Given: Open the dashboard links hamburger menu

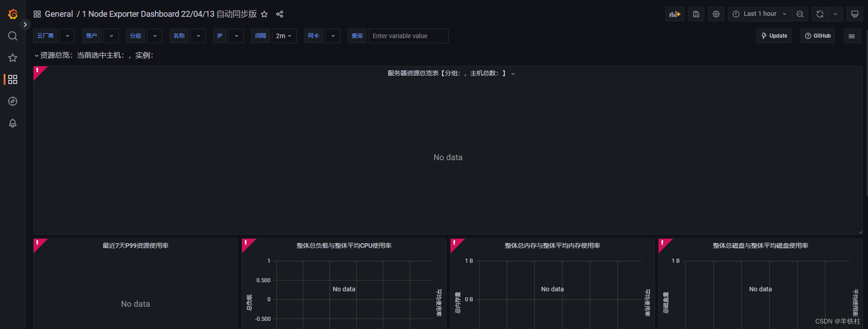Looking at the screenshot, I should [x=852, y=36].
